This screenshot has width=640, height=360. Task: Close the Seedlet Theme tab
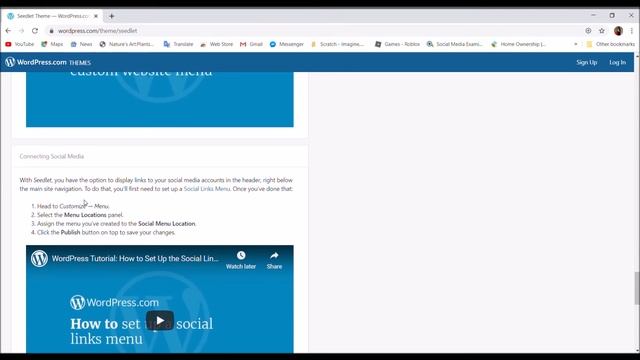(96, 16)
